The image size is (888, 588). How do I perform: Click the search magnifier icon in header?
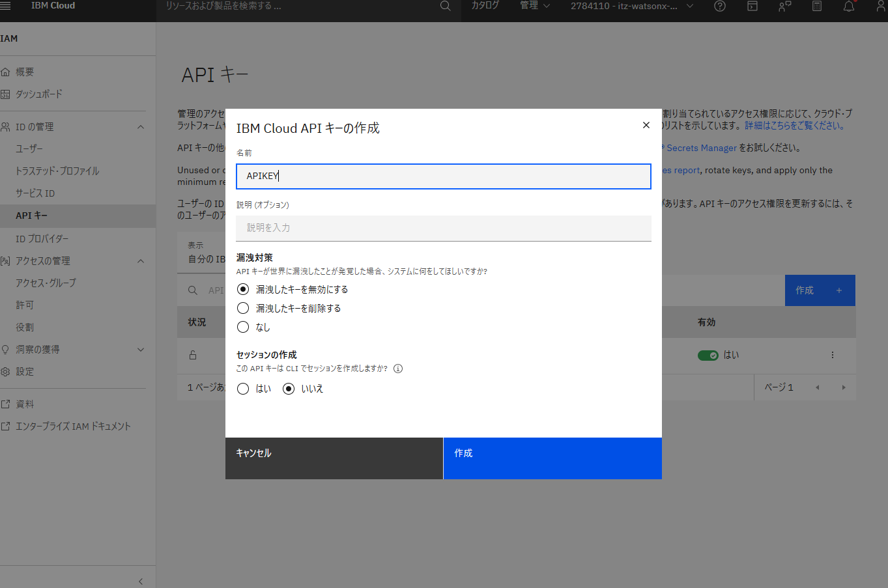[x=446, y=6]
